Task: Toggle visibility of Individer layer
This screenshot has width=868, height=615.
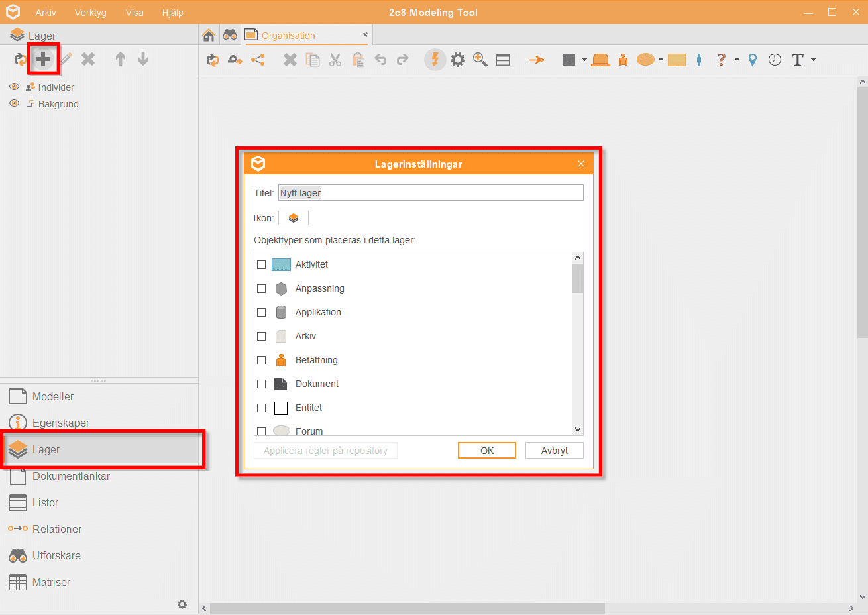Action: click(x=14, y=87)
